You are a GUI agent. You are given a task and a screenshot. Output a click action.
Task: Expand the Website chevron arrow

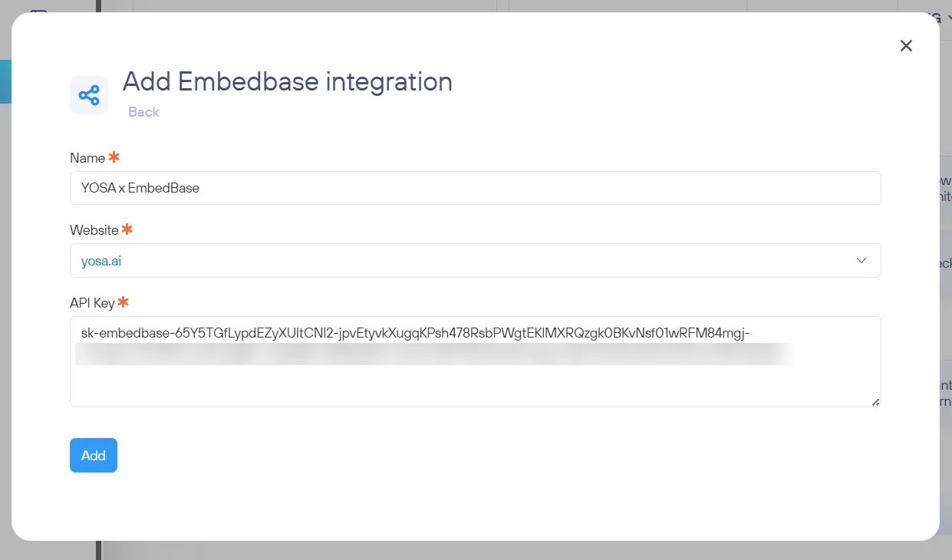click(x=861, y=261)
